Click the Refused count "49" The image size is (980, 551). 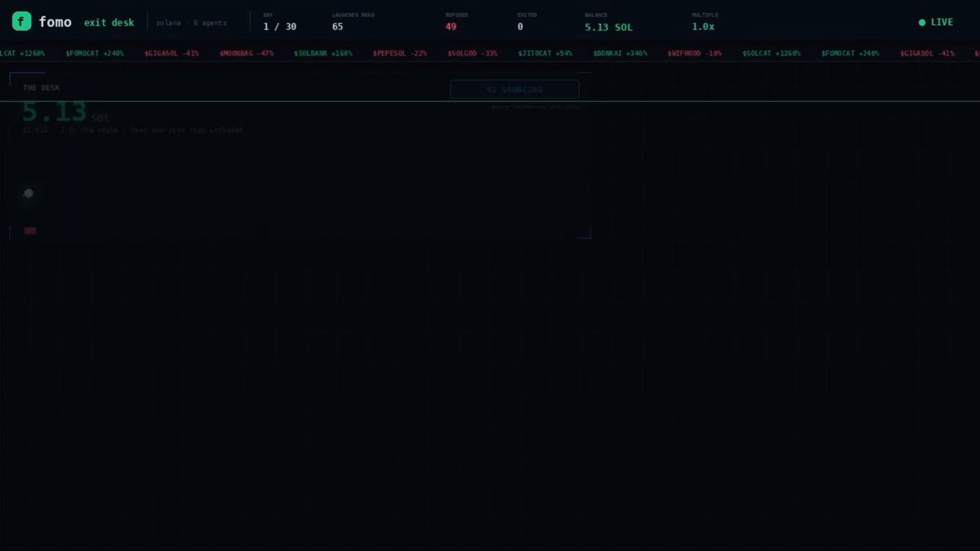(x=451, y=27)
